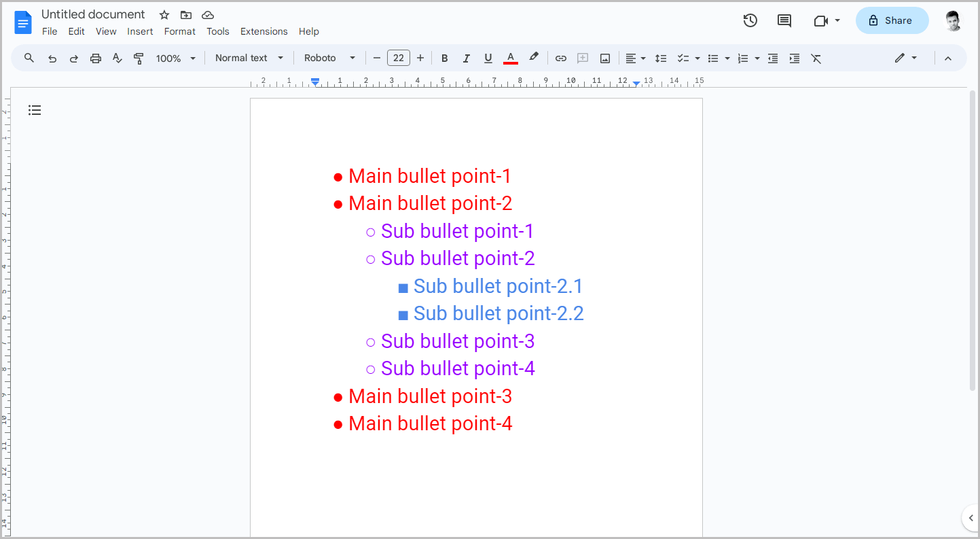Open the editing mode pencil dropdown

[906, 58]
